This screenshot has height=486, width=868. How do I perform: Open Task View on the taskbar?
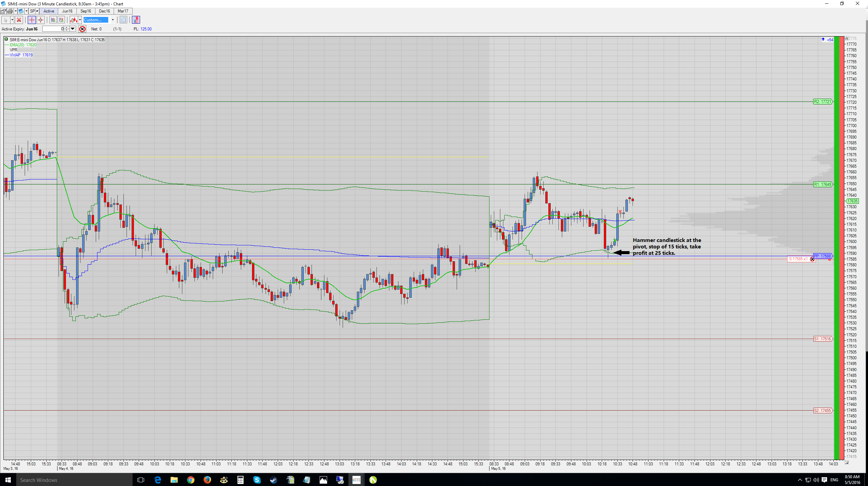(141, 480)
